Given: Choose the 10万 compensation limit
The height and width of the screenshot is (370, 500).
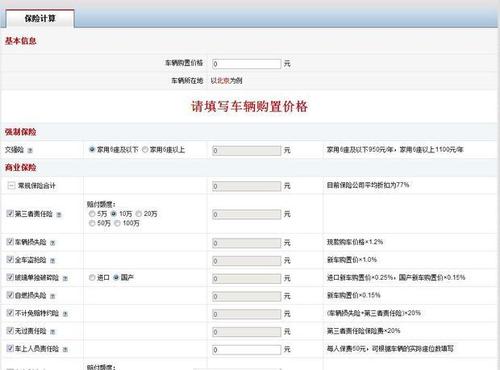Looking at the screenshot, I should [x=114, y=214].
